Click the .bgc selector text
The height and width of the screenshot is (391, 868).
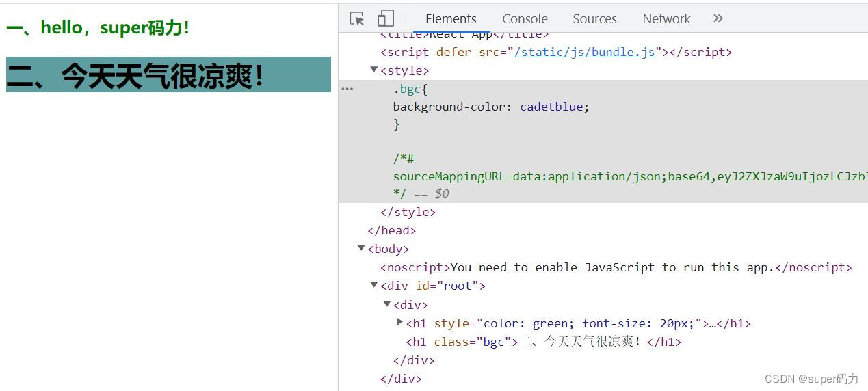[410, 89]
